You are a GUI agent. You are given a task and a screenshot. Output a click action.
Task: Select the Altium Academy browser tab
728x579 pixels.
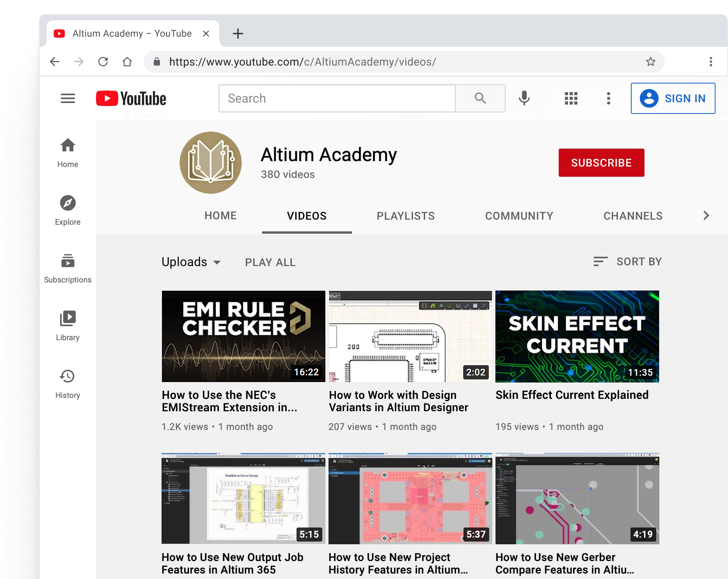pos(133,34)
